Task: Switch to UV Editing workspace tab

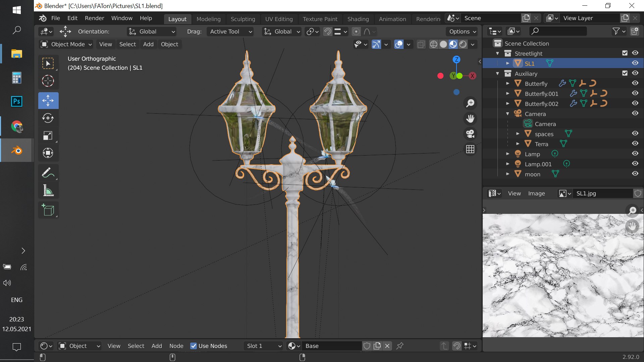Action: (x=279, y=19)
